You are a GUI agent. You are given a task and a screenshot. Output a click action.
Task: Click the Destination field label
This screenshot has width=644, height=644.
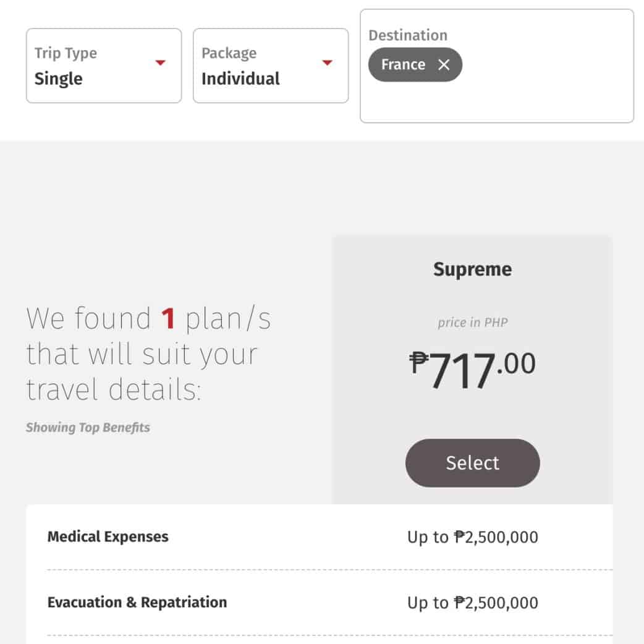[407, 35]
